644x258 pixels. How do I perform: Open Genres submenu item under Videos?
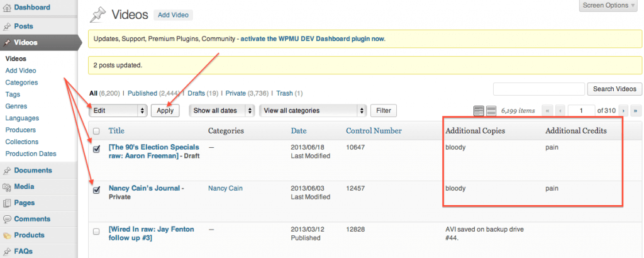(x=16, y=106)
